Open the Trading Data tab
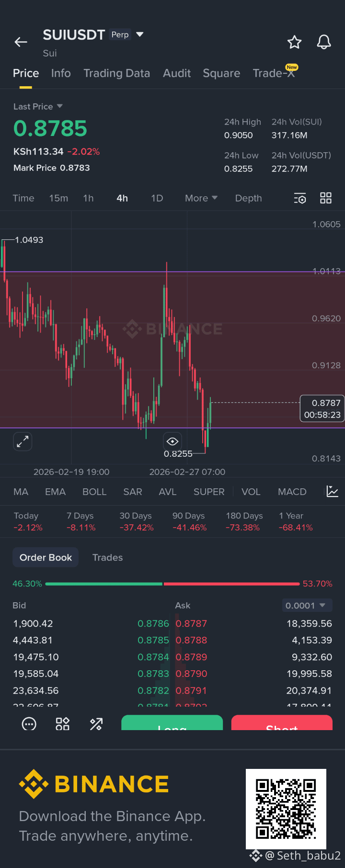Viewport: 345px width, 868px height. click(x=117, y=73)
